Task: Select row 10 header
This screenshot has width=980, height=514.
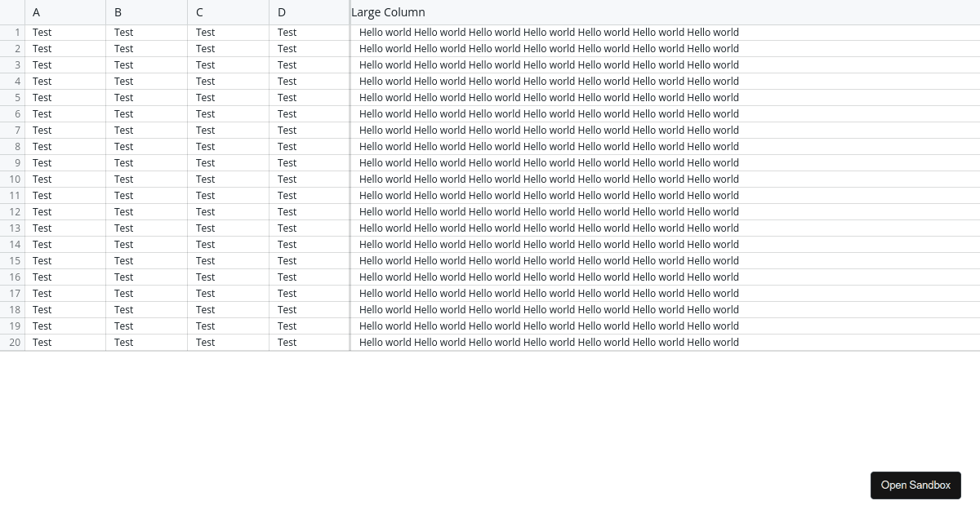Action: tap(13, 179)
